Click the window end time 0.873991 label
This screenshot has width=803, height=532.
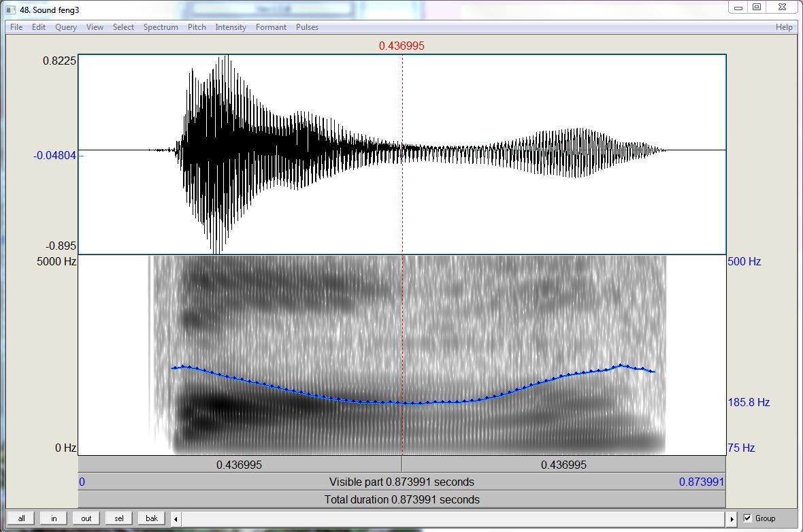[x=702, y=482]
